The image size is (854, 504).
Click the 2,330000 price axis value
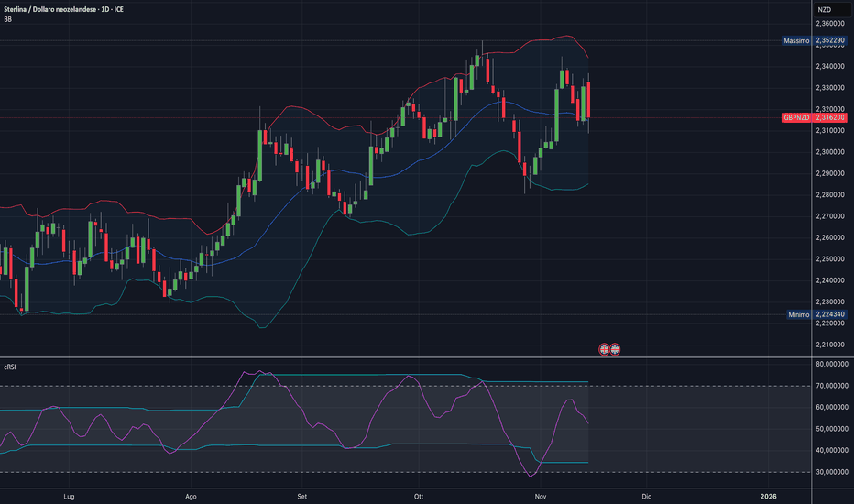coord(830,88)
